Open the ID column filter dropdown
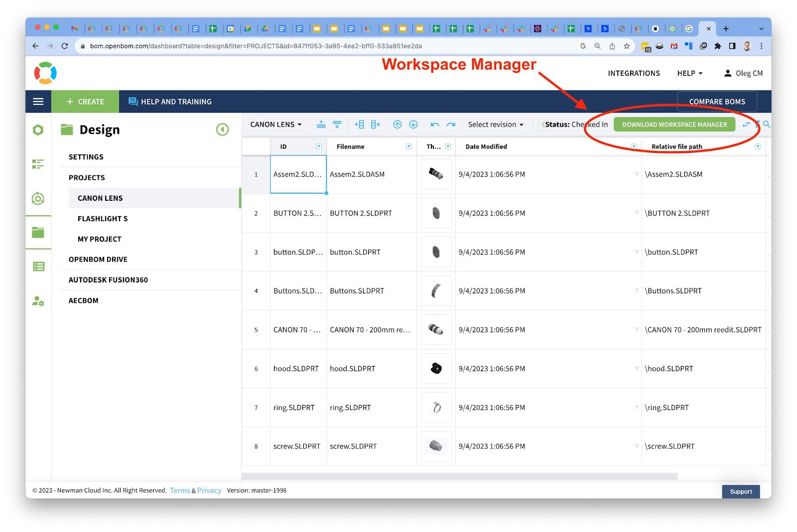Image resolution: width=797 pixels, height=532 pixels. 319,146
